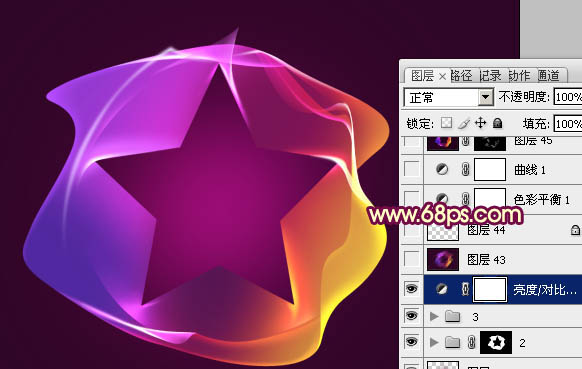Switch to the 图层 (Layers) tab
The height and width of the screenshot is (369, 582).
[422, 76]
